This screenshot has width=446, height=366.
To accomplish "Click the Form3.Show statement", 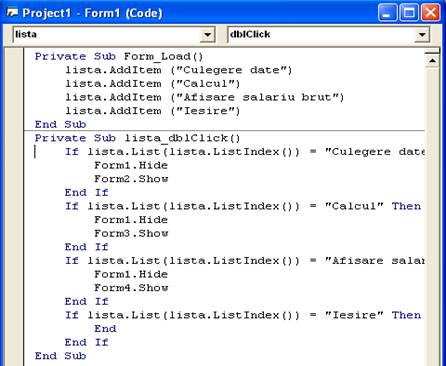I will (x=131, y=233).
